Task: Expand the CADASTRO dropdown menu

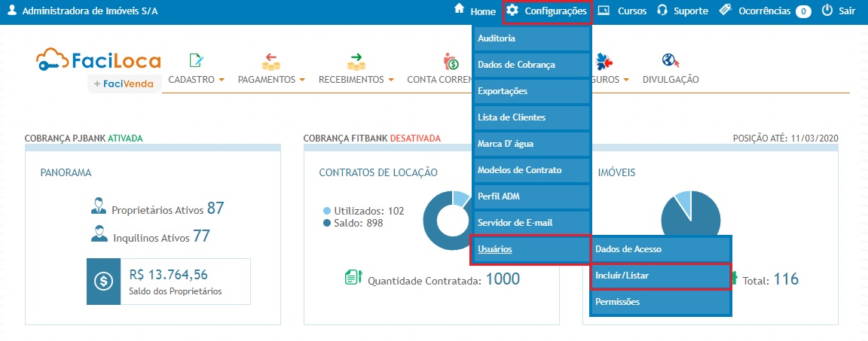Action: click(197, 79)
